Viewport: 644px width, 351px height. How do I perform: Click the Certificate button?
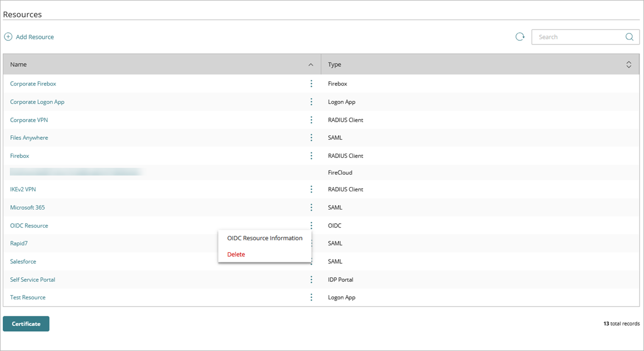click(26, 324)
